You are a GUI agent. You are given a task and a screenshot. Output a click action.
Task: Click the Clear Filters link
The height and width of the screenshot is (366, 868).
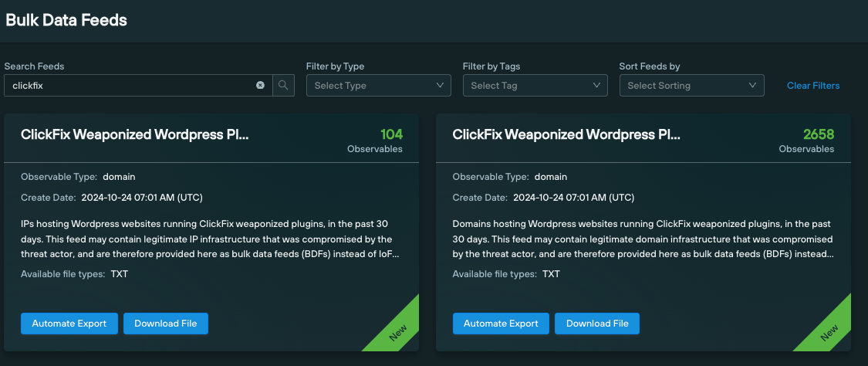click(x=813, y=85)
